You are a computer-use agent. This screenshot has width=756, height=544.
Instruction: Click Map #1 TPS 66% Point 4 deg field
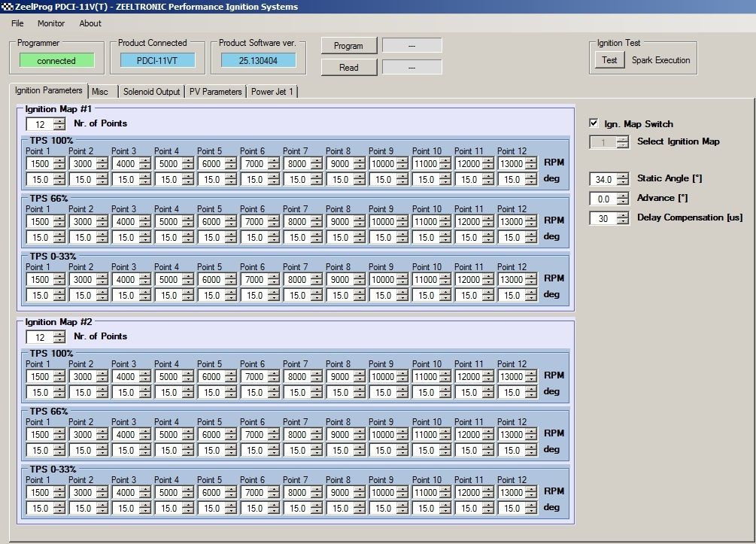coord(169,237)
